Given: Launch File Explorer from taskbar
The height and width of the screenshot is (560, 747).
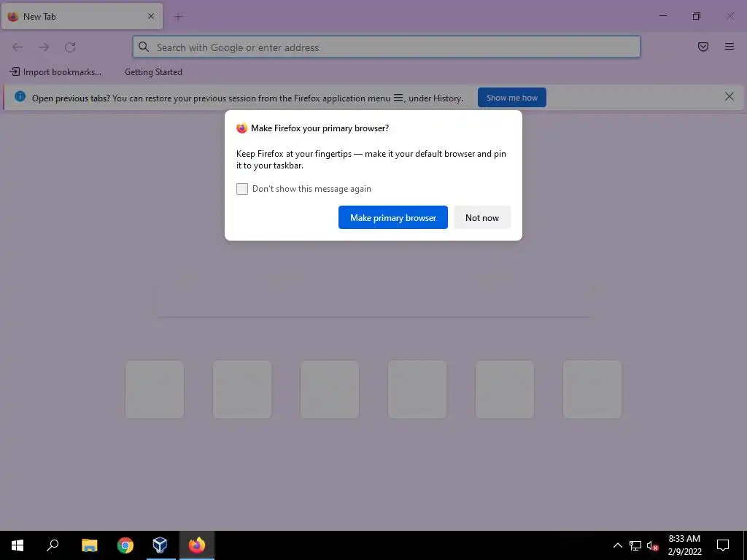Looking at the screenshot, I should pos(90,545).
